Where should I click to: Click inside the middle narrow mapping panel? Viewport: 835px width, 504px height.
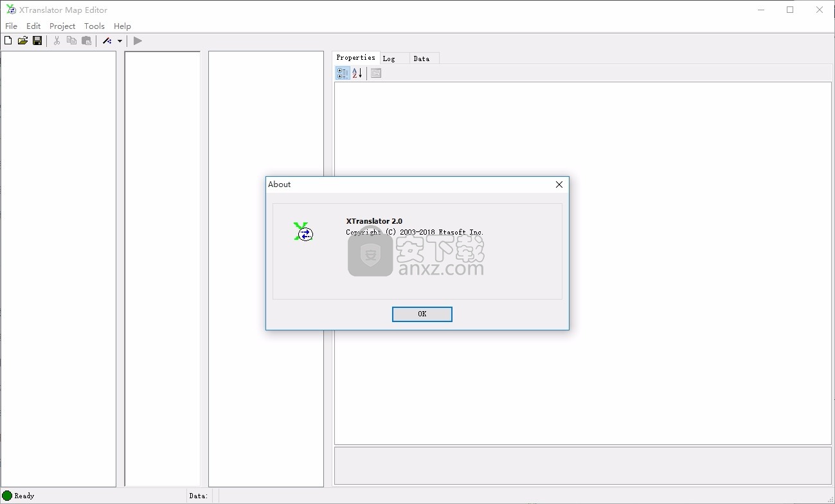163,269
